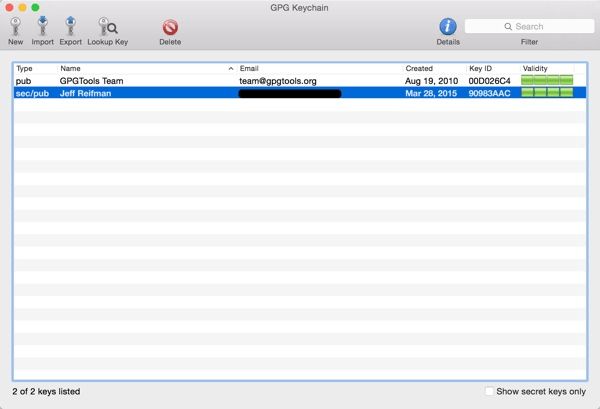Click the Import key icon
Viewport: 600px width, 409px height.
(x=42, y=27)
